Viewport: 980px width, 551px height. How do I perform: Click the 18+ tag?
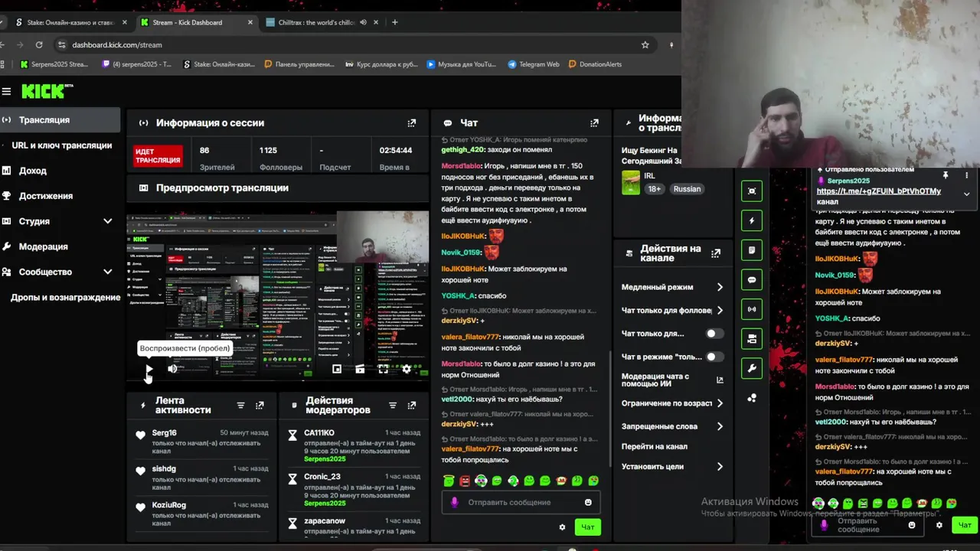pos(655,189)
